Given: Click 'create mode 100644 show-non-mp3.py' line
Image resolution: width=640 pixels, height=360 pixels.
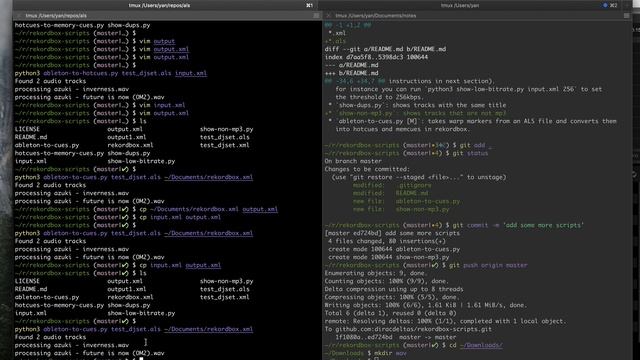Looking at the screenshot, I should tap(389, 257).
